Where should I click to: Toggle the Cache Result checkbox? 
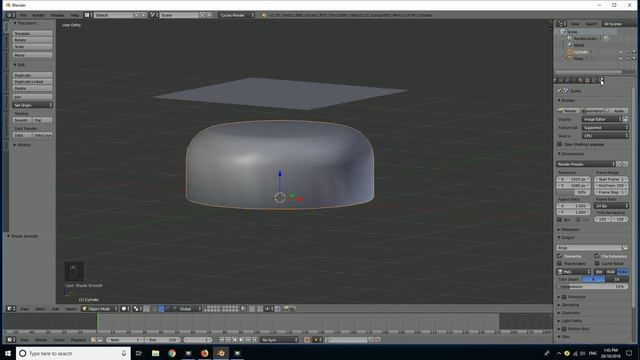coord(597,263)
